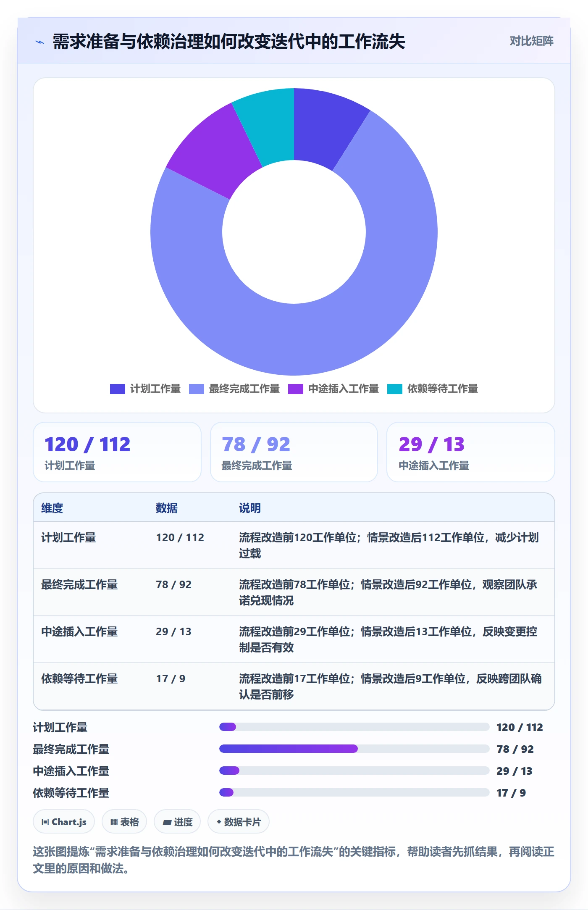
Task: Click the main title 需求准备与依赖治理
Action: tap(229, 42)
